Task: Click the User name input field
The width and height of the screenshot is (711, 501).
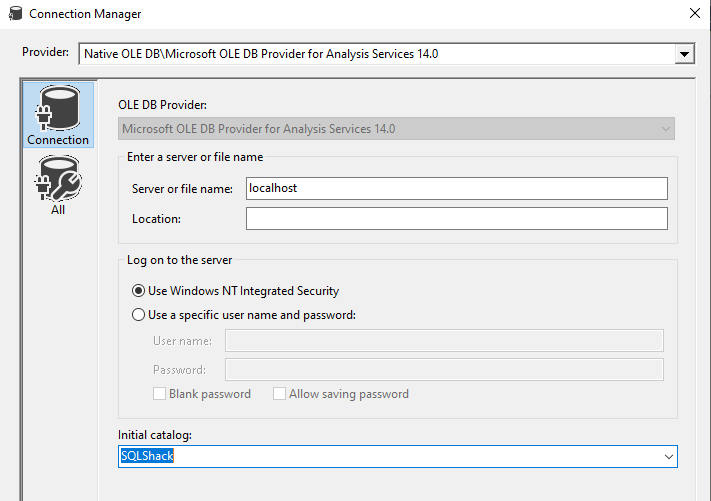Action: [x=444, y=341]
